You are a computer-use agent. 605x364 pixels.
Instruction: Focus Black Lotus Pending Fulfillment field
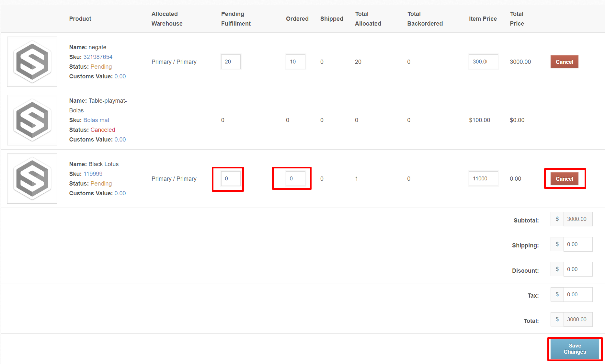coord(231,178)
